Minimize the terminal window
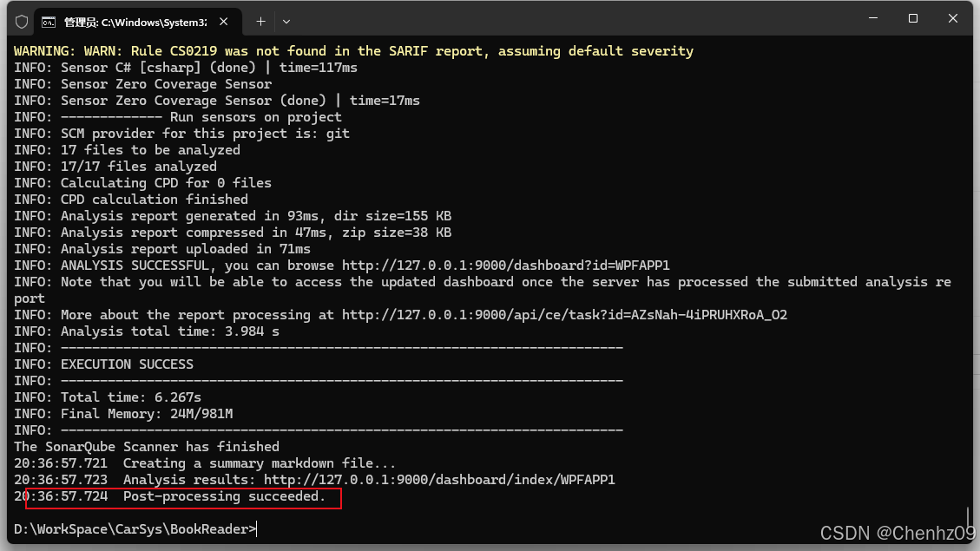This screenshot has width=980, height=551. (873, 19)
